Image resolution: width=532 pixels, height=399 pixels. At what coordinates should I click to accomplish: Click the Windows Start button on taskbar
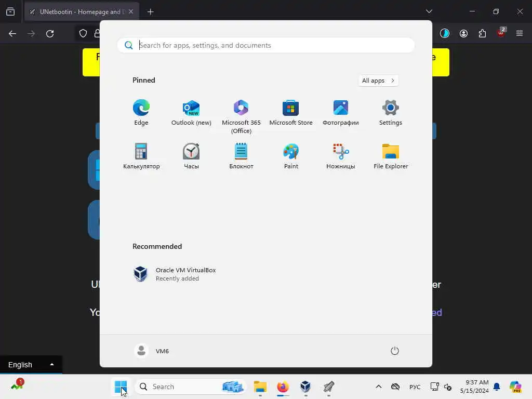coord(121,387)
